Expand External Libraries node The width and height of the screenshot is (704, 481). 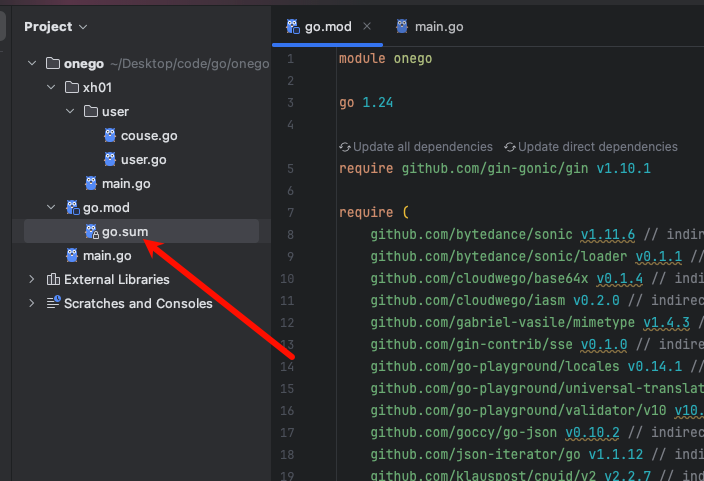32,279
